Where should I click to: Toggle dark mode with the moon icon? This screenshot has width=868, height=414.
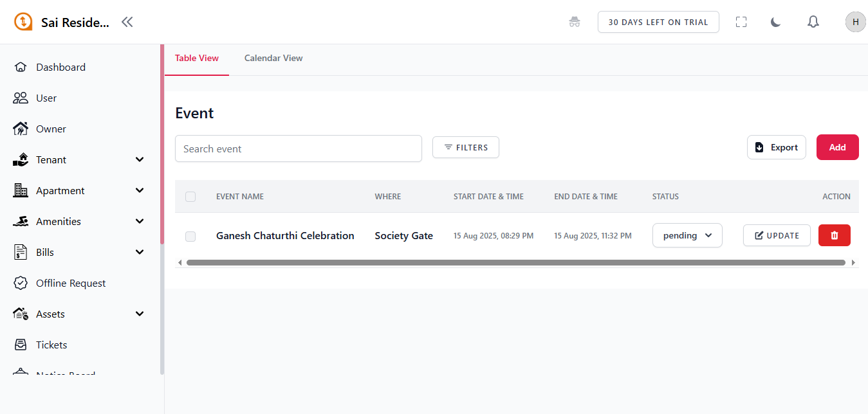[x=776, y=22]
